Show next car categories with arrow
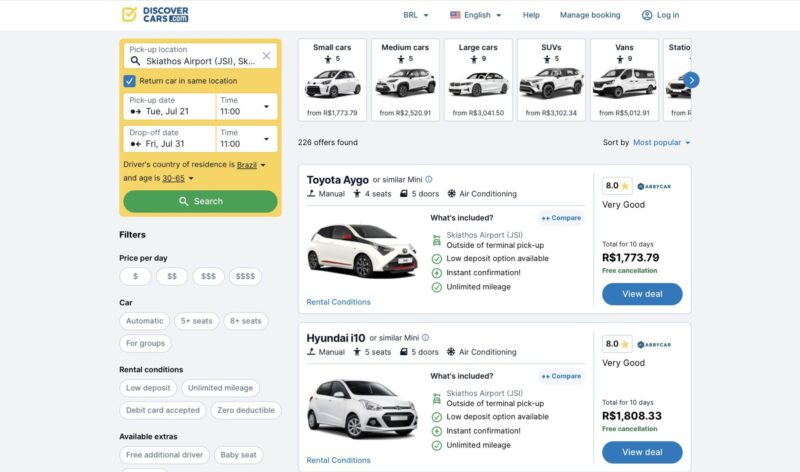 [691, 80]
